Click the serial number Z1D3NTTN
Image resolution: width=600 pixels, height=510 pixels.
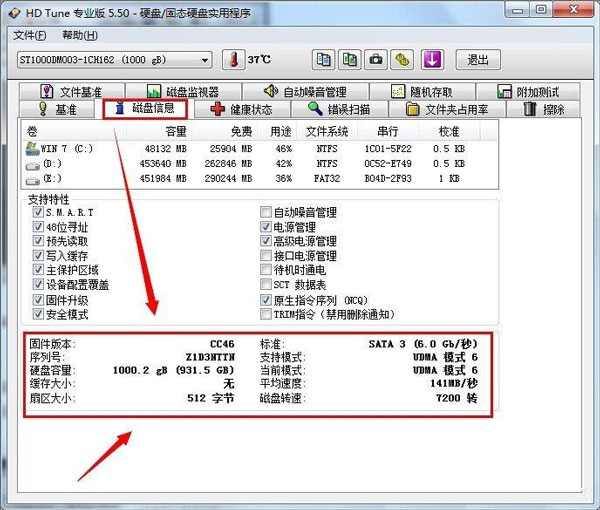coord(210,357)
